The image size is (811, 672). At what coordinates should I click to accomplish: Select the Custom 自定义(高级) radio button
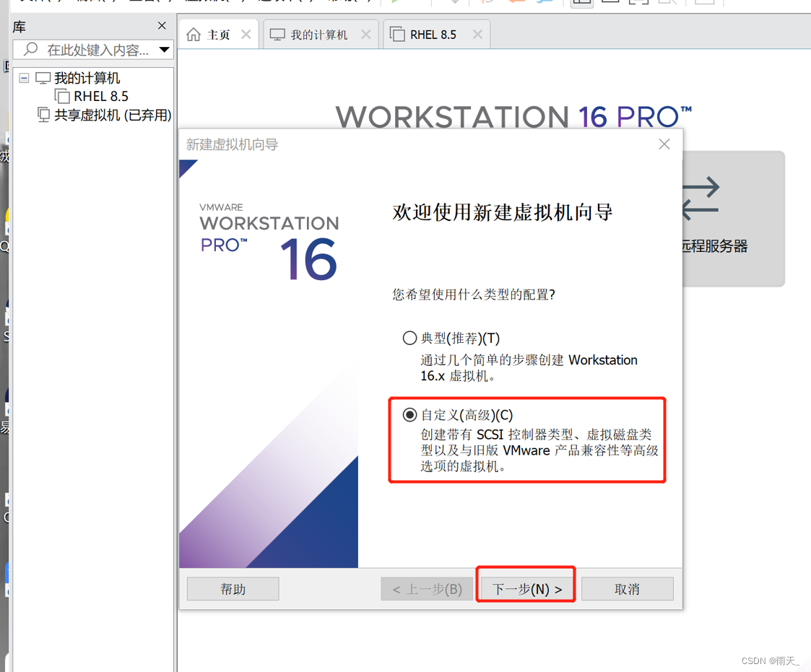point(409,414)
